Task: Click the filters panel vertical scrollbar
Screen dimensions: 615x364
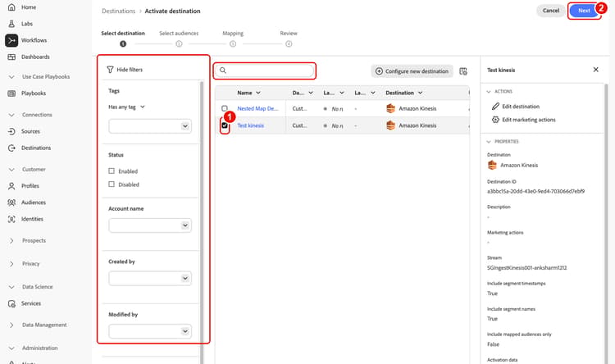Action: (x=202, y=222)
